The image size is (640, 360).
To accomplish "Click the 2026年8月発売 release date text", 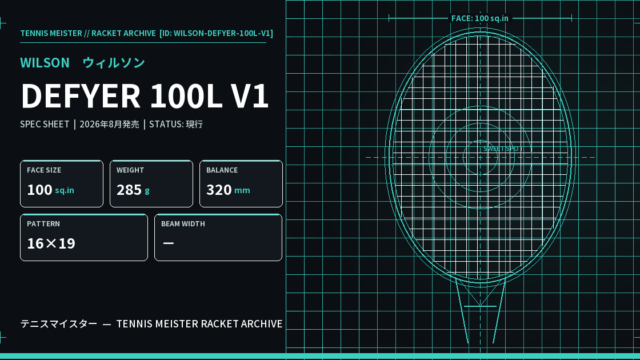I will (x=109, y=124).
